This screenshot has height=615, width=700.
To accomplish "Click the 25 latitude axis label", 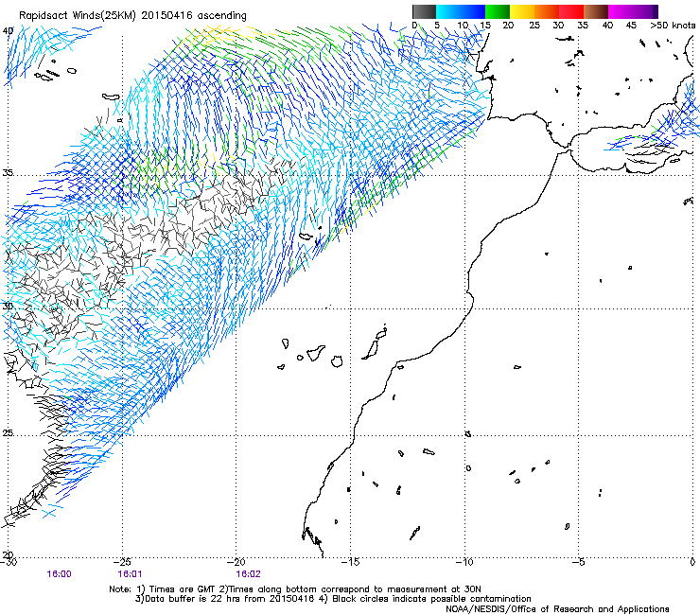I will pos(8,432).
